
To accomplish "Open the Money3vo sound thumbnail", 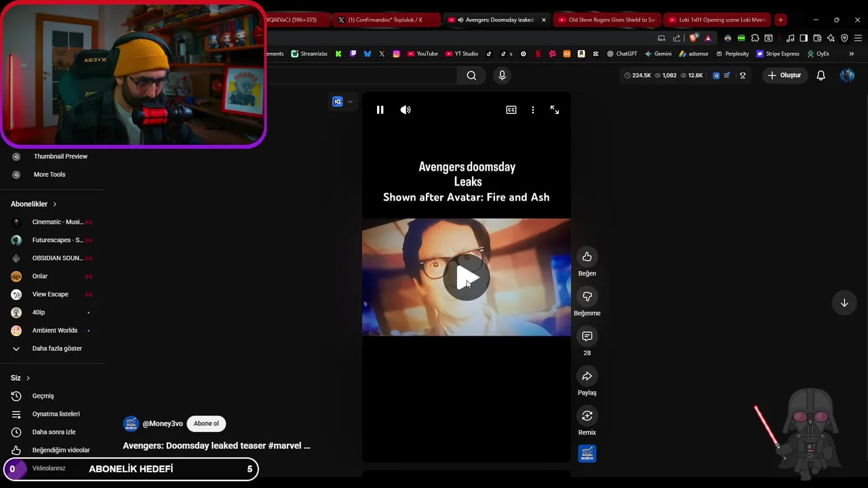I will pos(587,453).
